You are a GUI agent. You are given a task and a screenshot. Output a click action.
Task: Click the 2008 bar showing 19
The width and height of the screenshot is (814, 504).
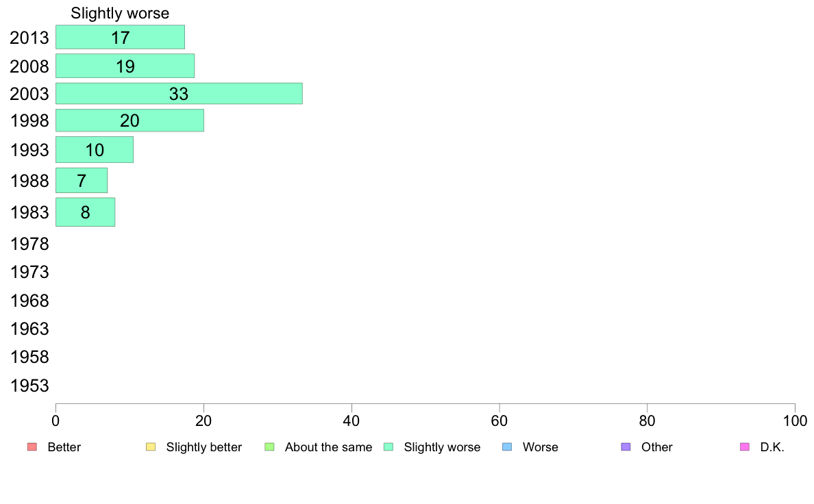tap(125, 66)
